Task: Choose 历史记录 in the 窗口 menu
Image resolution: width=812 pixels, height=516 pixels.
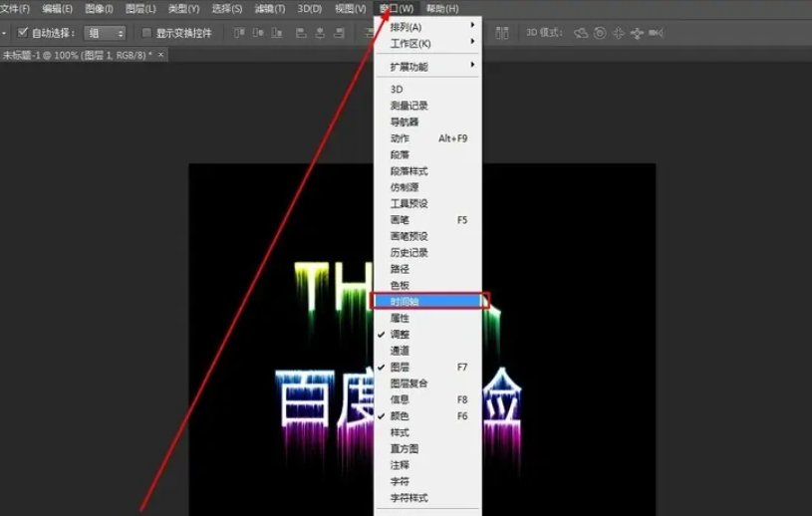Action: 427,253
